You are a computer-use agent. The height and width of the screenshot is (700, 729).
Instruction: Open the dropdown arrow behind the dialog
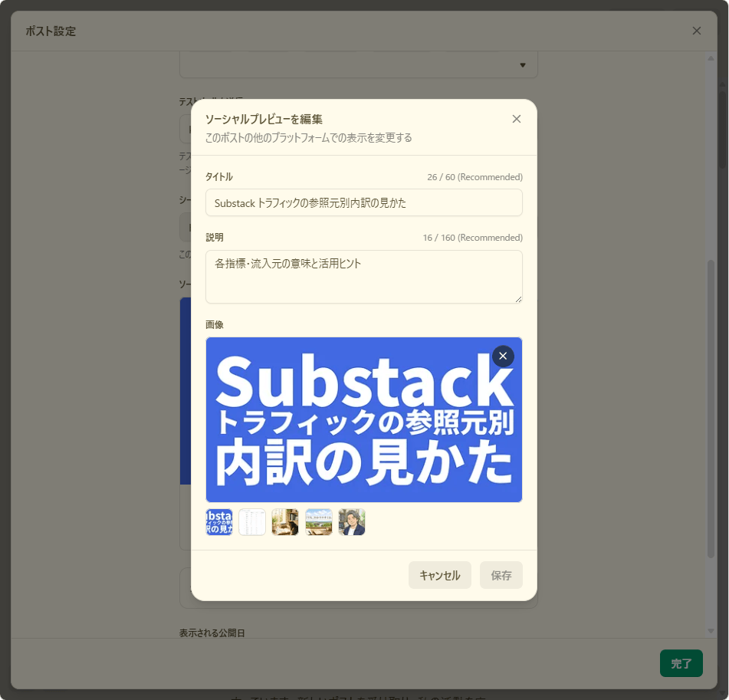[x=523, y=65]
